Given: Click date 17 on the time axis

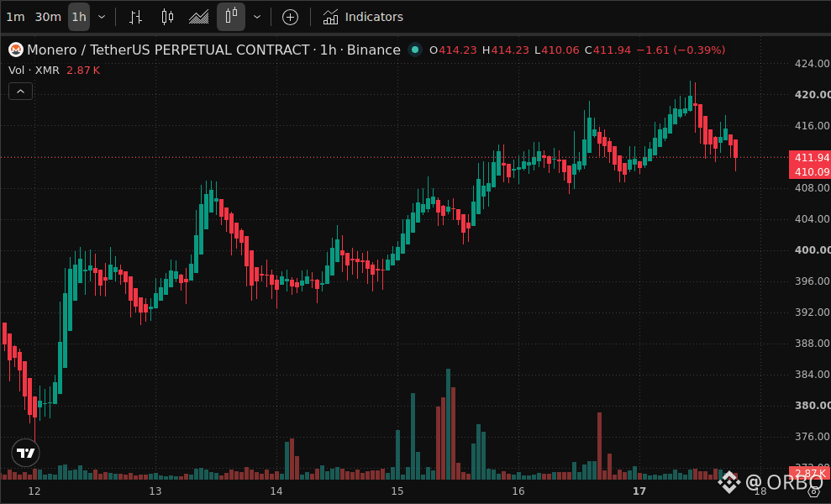Looking at the screenshot, I should pyautogui.click(x=639, y=491).
